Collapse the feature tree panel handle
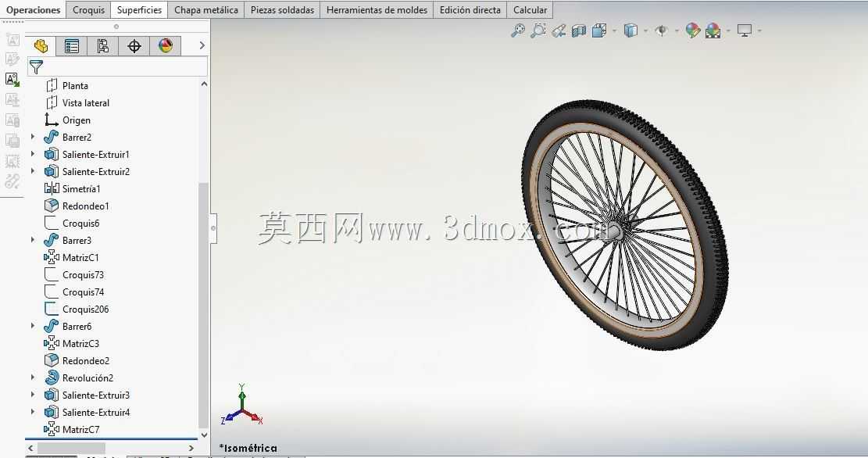The width and height of the screenshot is (868, 458). (213, 228)
